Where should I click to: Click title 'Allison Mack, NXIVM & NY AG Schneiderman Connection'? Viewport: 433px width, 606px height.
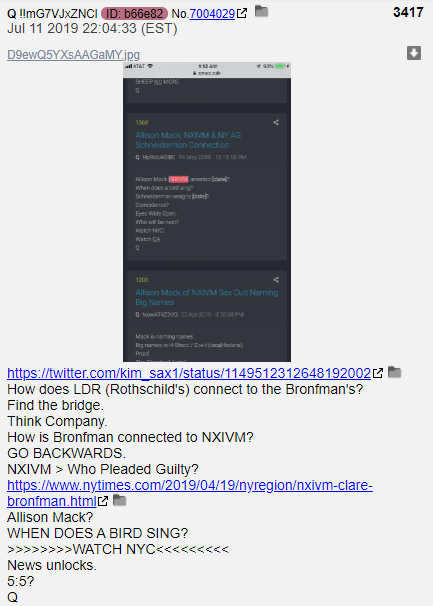point(188,140)
